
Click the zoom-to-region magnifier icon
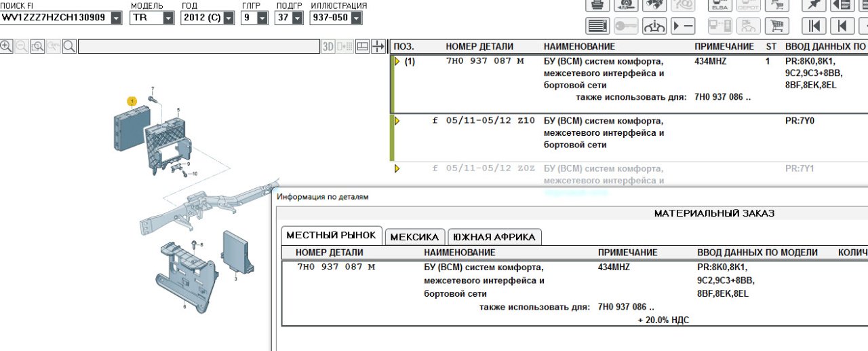tap(37, 46)
